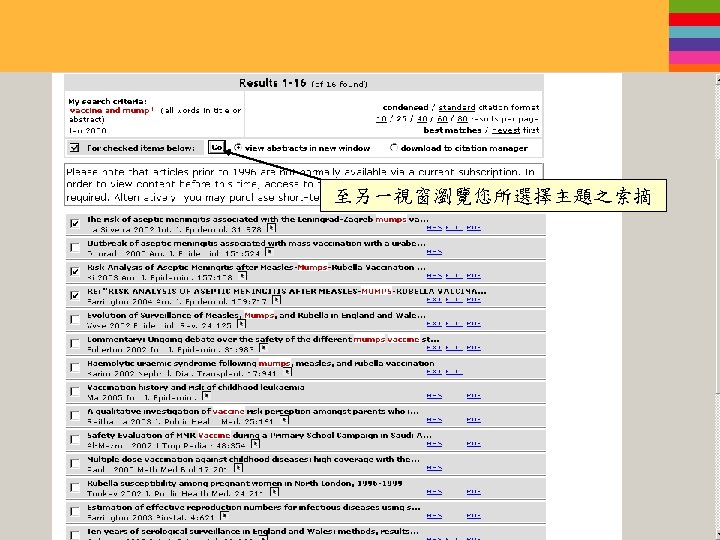Click the check mark icon beside 'For checked items below'
This screenshot has width=720, height=540.
coord(74,148)
